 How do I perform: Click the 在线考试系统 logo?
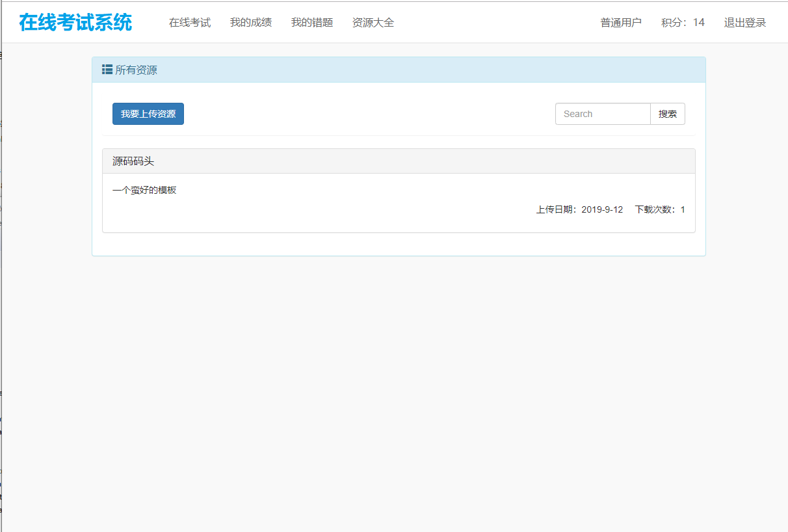tap(75, 21)
